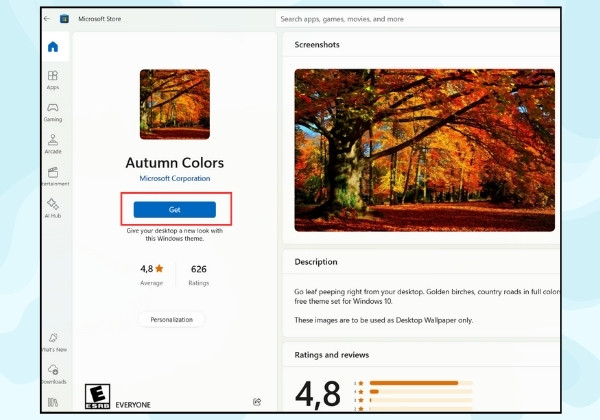Click the Microsoft Store title text
This screenshot has height=420, width=600.
99,19
